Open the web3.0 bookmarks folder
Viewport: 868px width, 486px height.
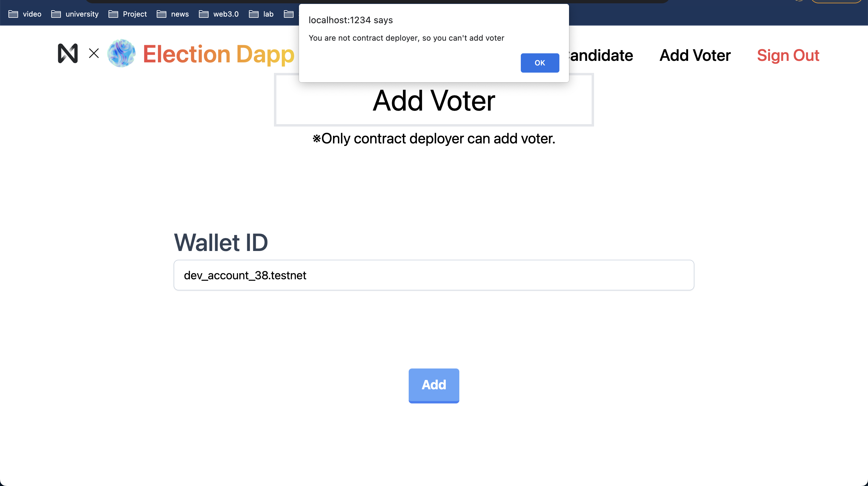pyautogui.click(x=219, y=14)
